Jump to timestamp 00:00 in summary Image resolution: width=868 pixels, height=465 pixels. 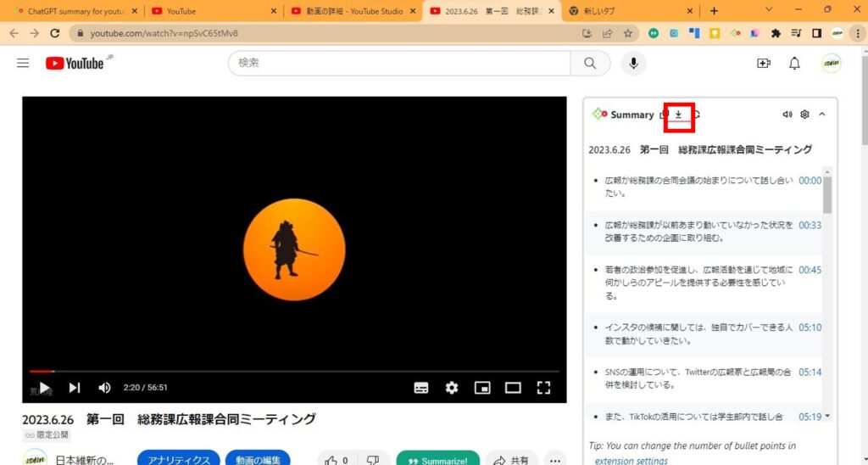810,181
